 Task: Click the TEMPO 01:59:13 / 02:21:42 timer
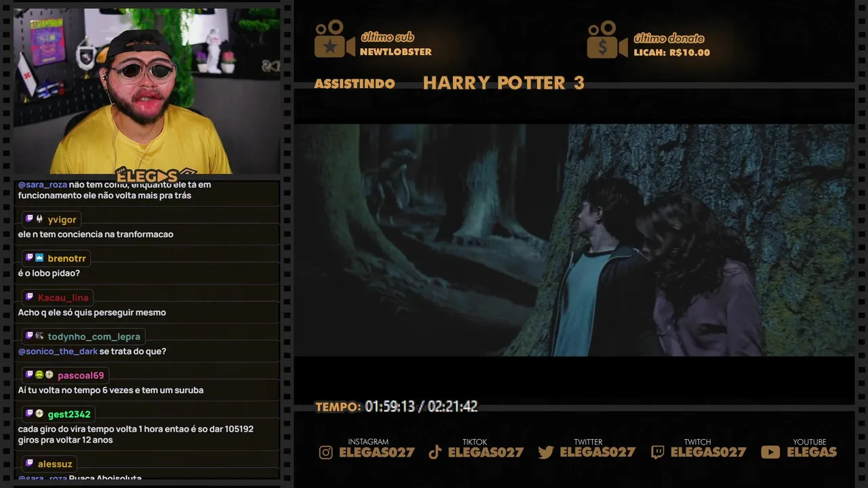[x=397, y=407]
